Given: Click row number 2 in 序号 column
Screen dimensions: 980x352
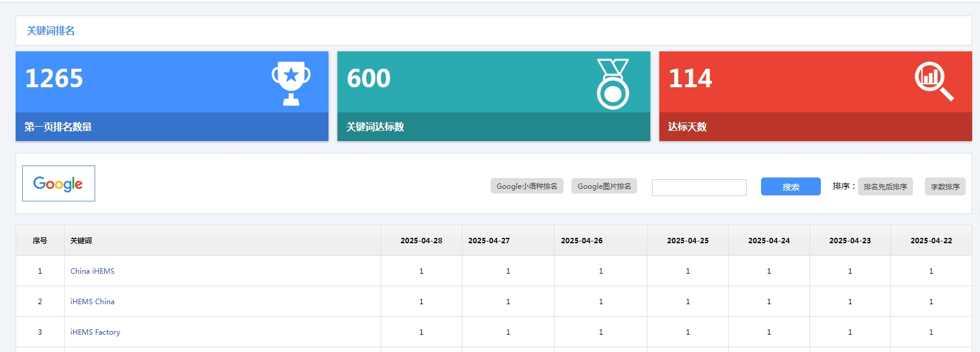Looking at the screenshot, I should 40,302.
